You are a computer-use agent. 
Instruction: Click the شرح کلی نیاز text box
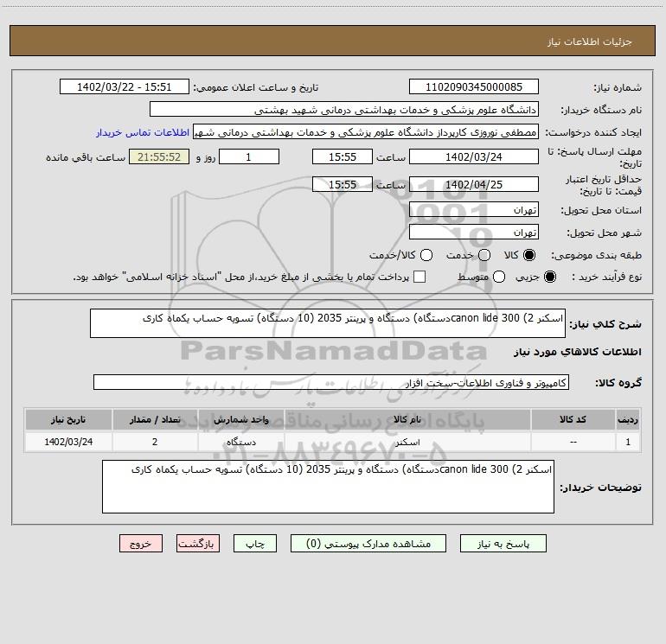click(328, 323)
